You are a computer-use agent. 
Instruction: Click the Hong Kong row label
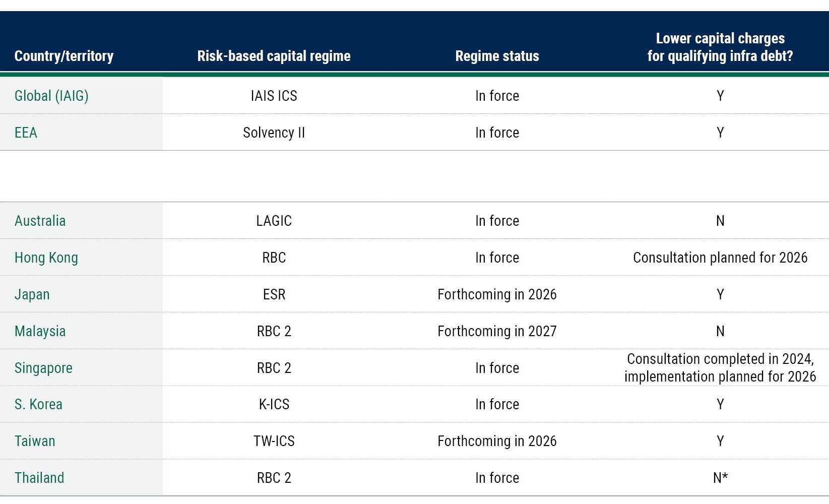(x=46, y=258)
